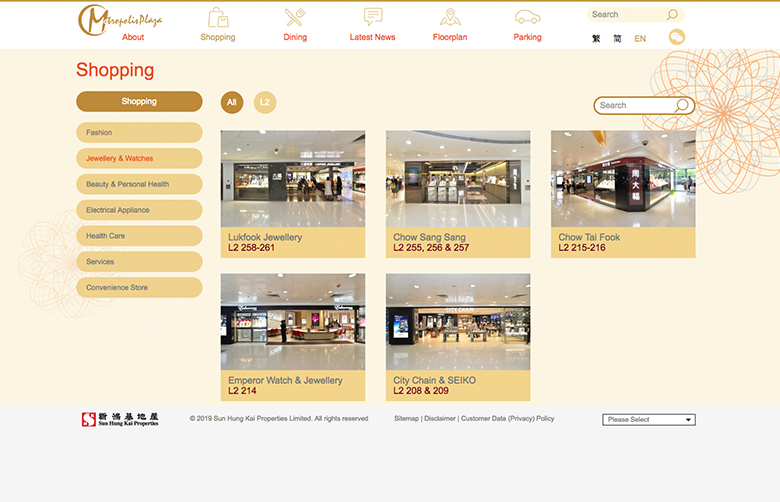Open the Lukfook Jewellery shop photo
The image size is (780, 502).
pos(293,179)
